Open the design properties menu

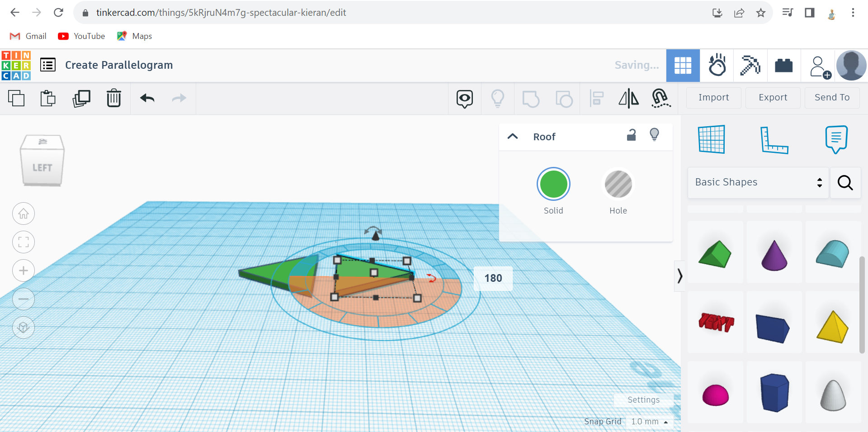[x=47, y=65]
